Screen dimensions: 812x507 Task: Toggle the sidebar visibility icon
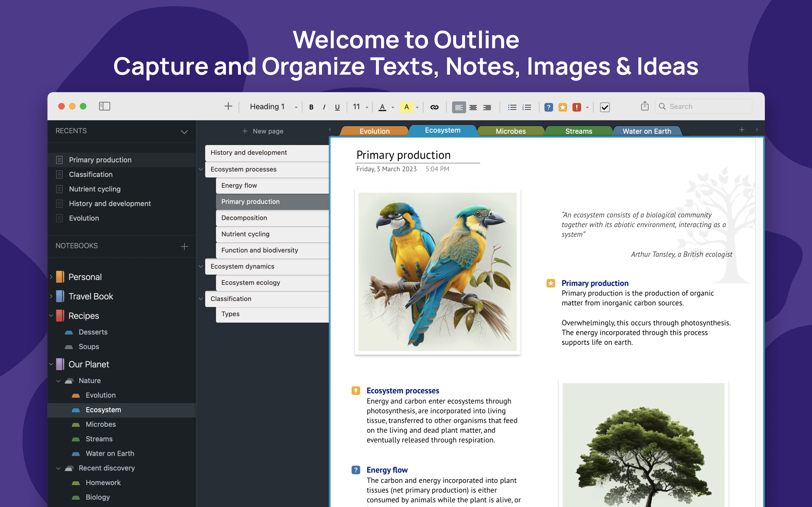pyautogui.click(x=104, y=106)
